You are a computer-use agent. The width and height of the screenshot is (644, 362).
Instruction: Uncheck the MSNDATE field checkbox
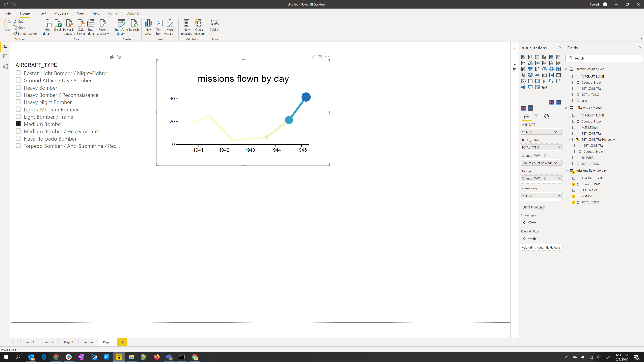pyautogui.click(x=574, y=196)
